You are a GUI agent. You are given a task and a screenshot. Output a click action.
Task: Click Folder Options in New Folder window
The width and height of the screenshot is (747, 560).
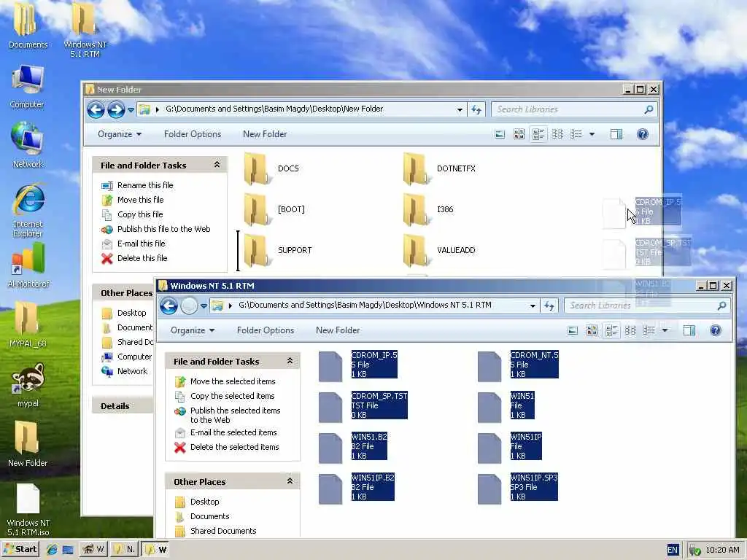pyautogui.click(x=193, y=134)
